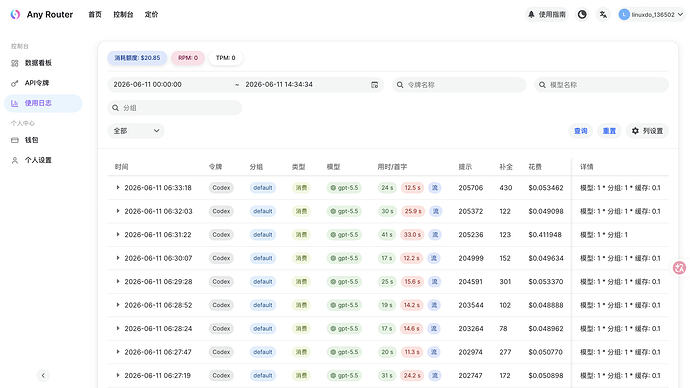Screen dimensions: 690x388
Task: Toggle the dark/light theme icon
Action: (x=582, y=15)
